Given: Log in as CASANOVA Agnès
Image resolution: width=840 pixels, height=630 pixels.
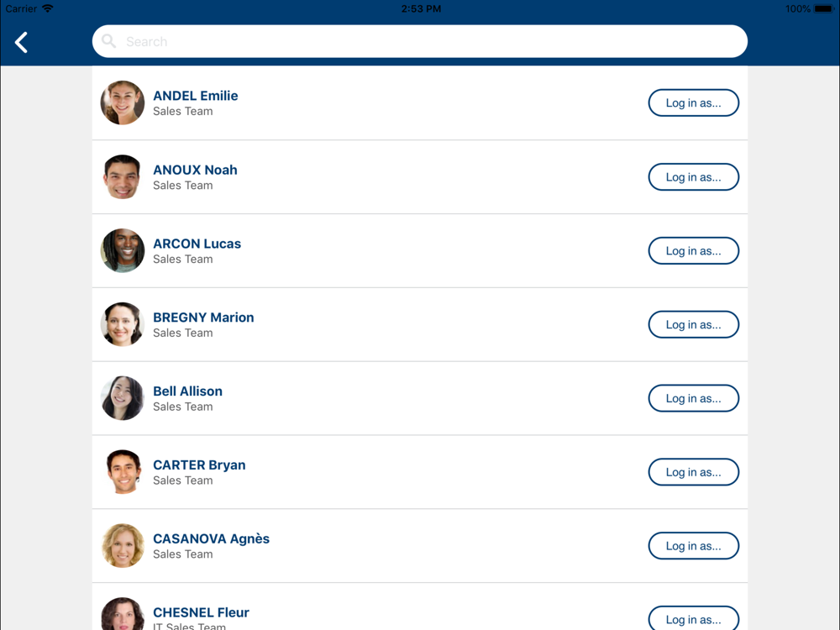Looking at the screenshot, I should tap(693, 546).
